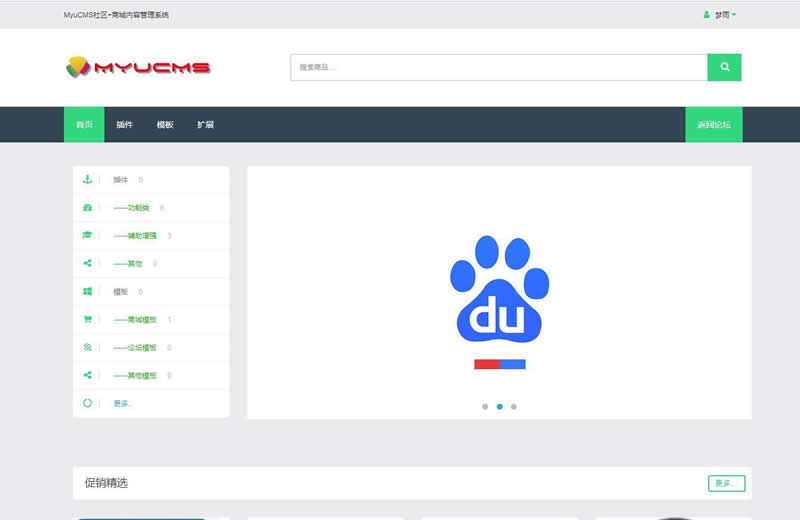Go to the 首页 navigation tab
The image size is (800, 520).
[84, 125]
